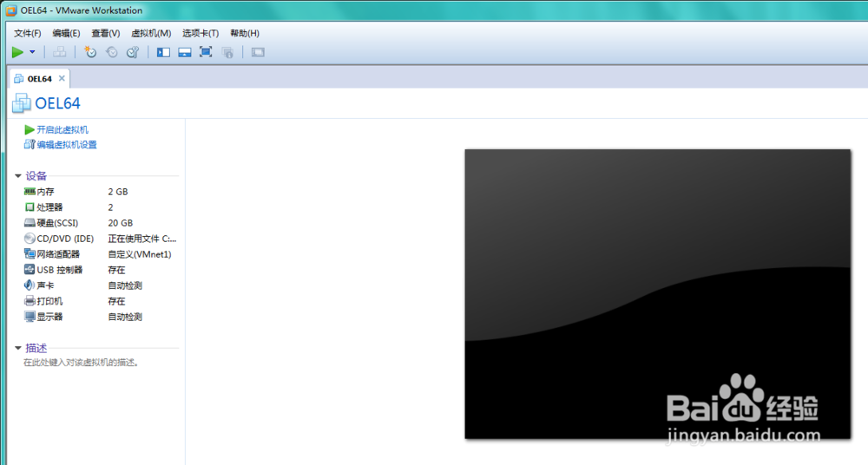Click the full screen mode toolbar icon
The image size is (868, 465).
(x=206, y=52)
